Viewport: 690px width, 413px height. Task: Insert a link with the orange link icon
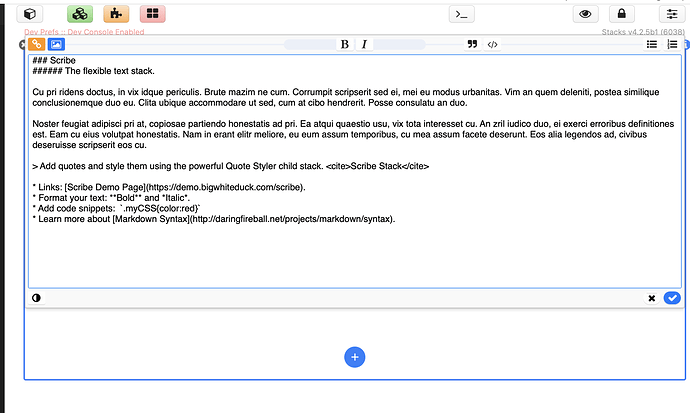(37, 44)
